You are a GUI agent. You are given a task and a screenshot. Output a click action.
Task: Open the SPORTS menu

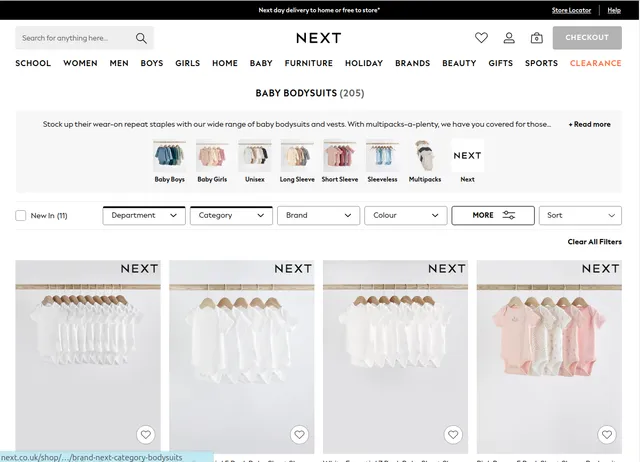pos(541,63)
